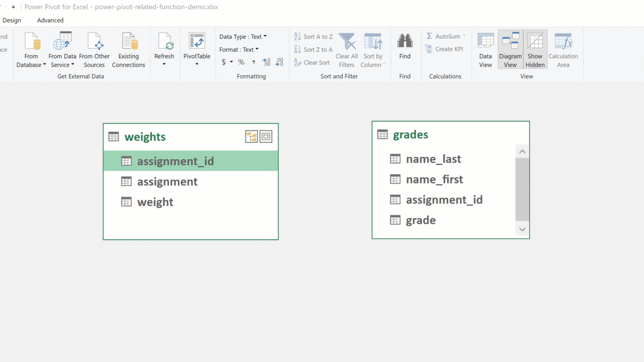Open Find with the binoculars icon

405,42
